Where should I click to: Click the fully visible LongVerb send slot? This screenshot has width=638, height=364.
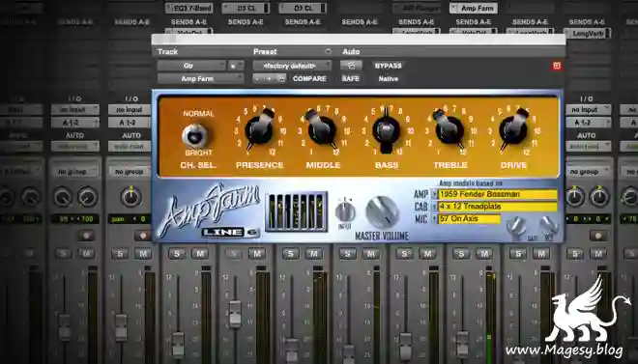pos(587,34)
